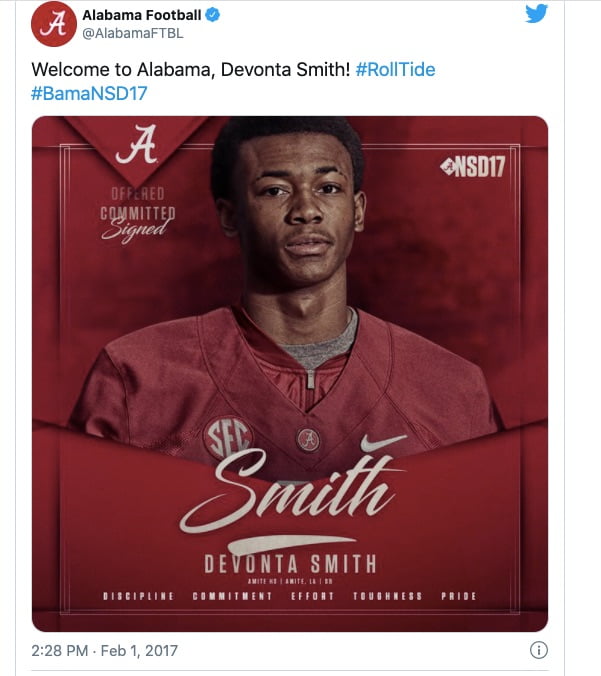Click the DEVONTA SMITH name caption
The image size is (601, 676).
pos(290,564)
